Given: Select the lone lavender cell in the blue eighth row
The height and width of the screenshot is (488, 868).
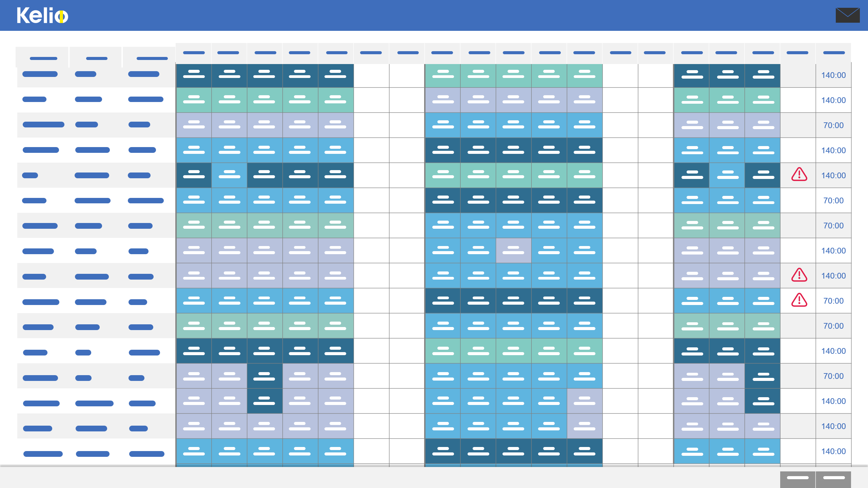Looking at the screenshot, I should click(x=513, y=250).
